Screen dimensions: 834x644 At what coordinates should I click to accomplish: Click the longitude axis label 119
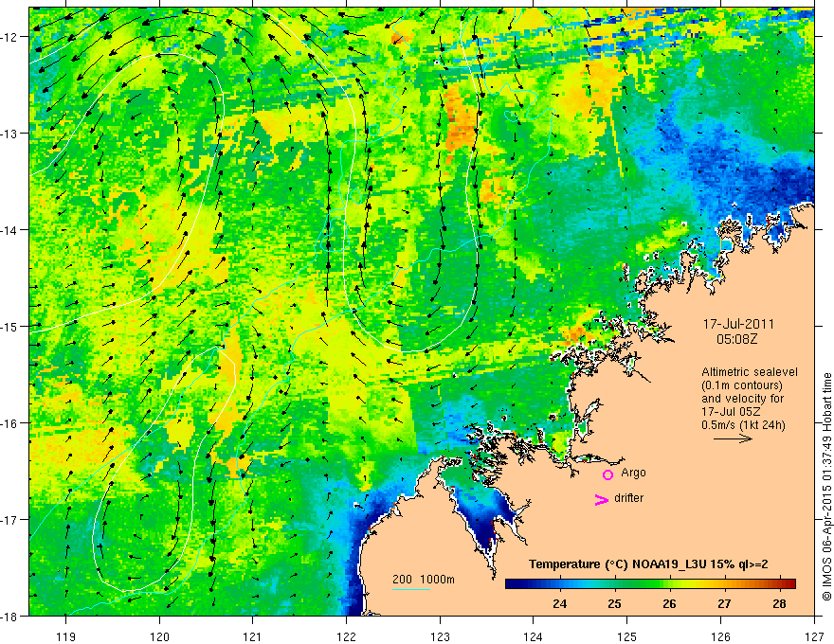pyautogui.click(x=66, y=636)
